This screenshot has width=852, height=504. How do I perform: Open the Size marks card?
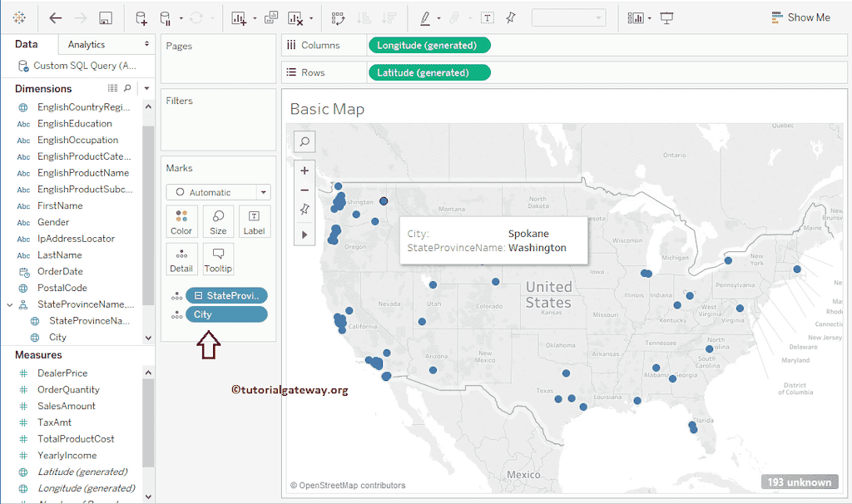[x=218, y=222]
